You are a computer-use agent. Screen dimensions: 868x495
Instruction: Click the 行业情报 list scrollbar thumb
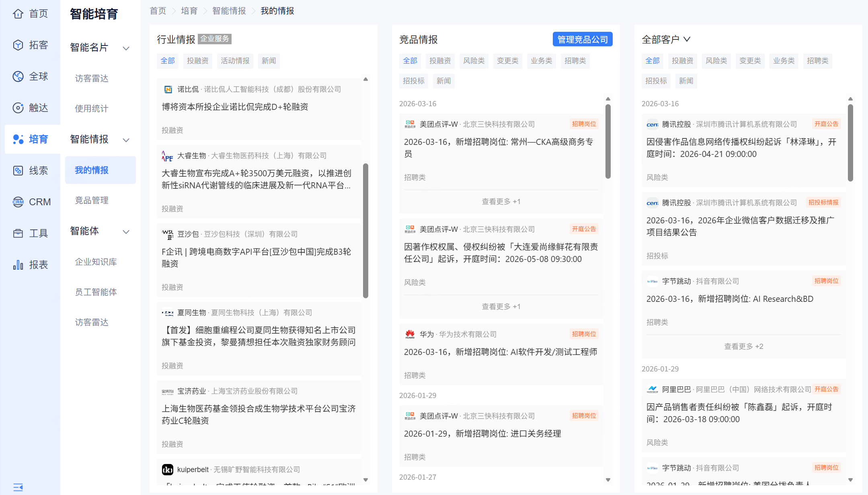(365, 230)
